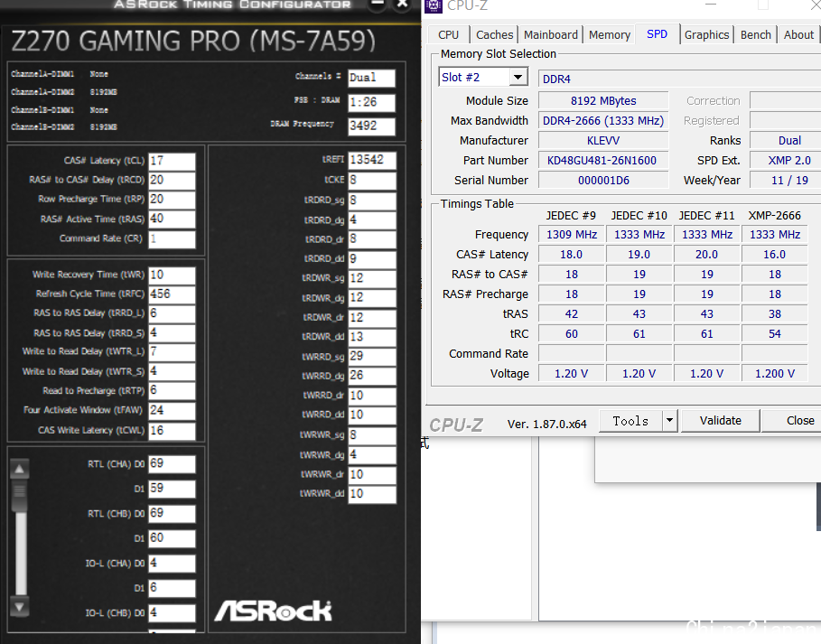Click the tRDWR_dd field showing 13

372,337
